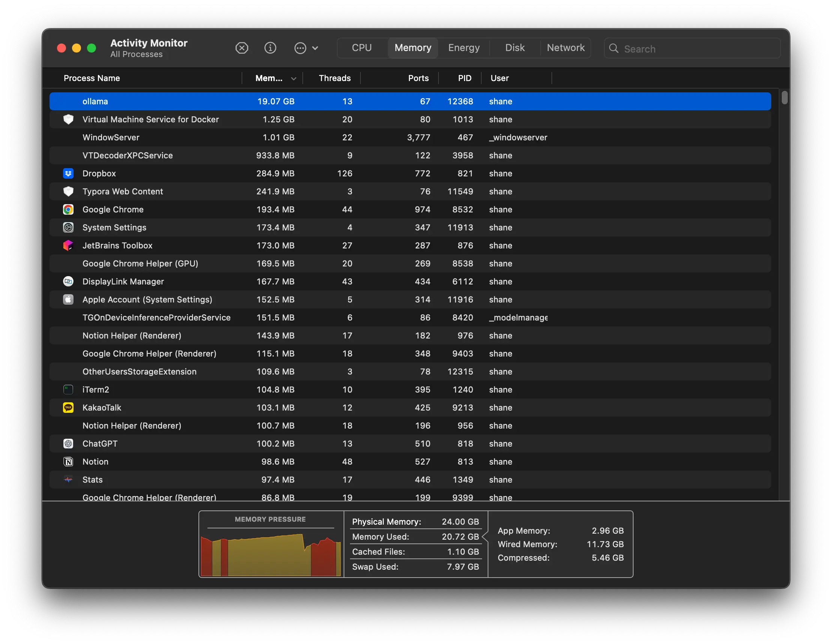Open the ellipsis options dropdown menu
The width and height of the screenshot is (832, 644).
pos(306,48)
